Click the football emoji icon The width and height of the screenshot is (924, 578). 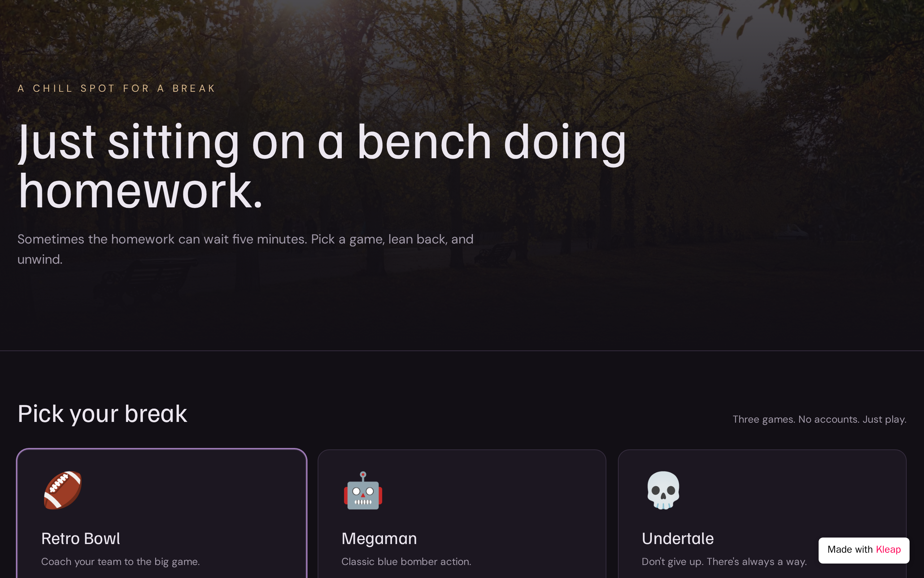click(x=62, y=490)
